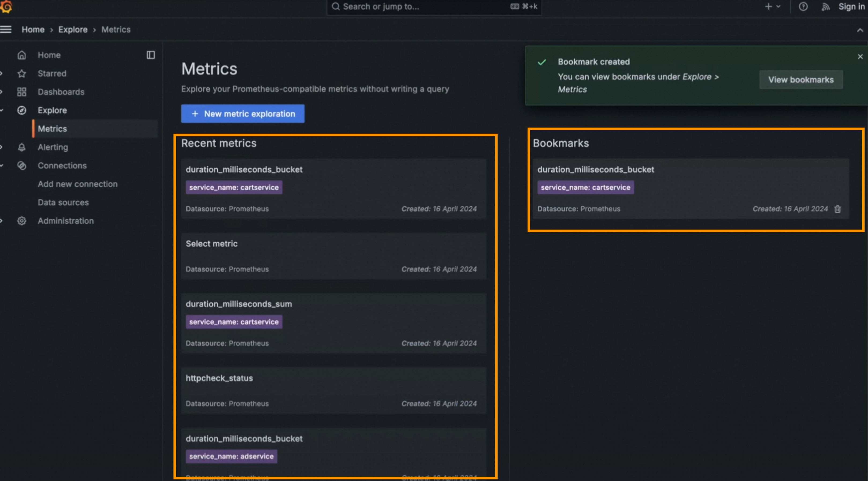868x481 pixels.
Task: Click Sign in link
Action: pyautogui.click(x=851, y=7)
